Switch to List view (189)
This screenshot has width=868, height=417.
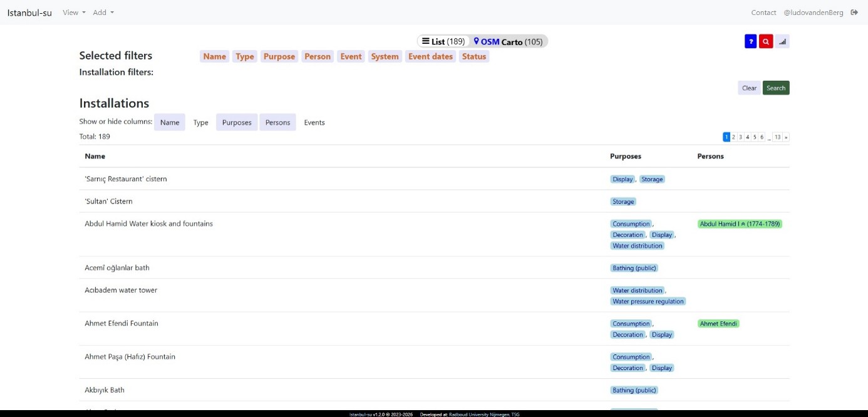click(x=443, y=41)
